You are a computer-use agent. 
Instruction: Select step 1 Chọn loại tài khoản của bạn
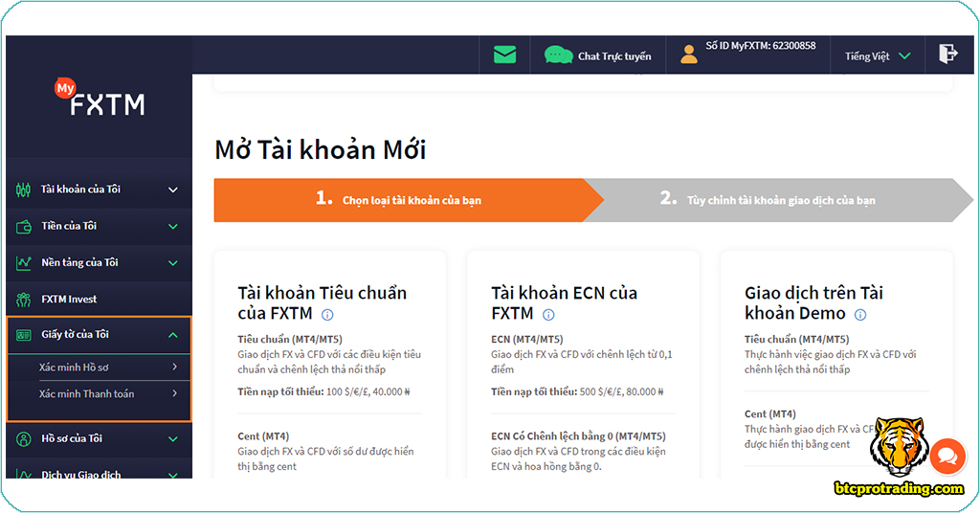[x=409, y=200]
